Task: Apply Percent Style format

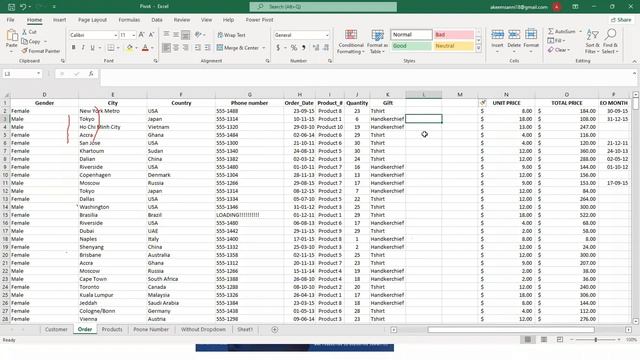Action: [293, 48]
